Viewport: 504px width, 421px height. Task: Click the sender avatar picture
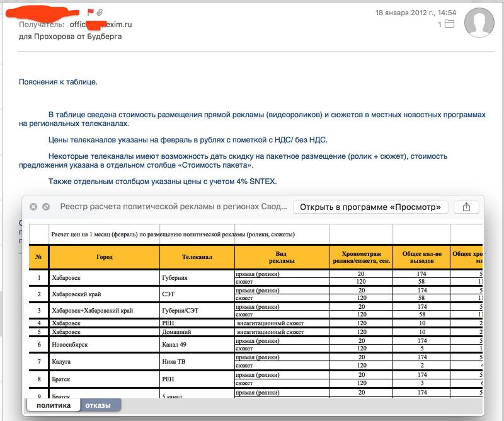click(479, 23)
